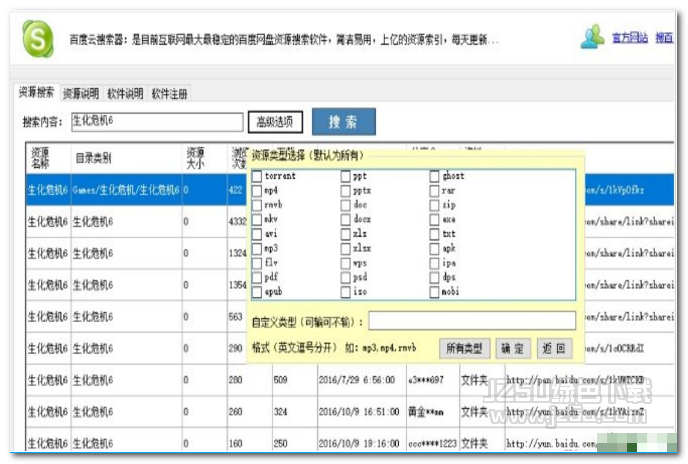
Task: Enable the pdf checkbox
Action: [257, 277]
